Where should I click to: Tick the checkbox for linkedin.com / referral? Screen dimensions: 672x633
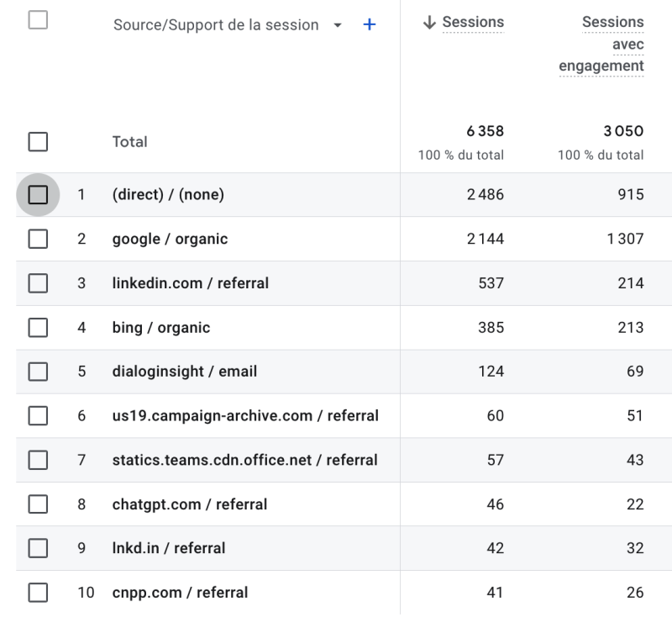[x=39, y=283]
